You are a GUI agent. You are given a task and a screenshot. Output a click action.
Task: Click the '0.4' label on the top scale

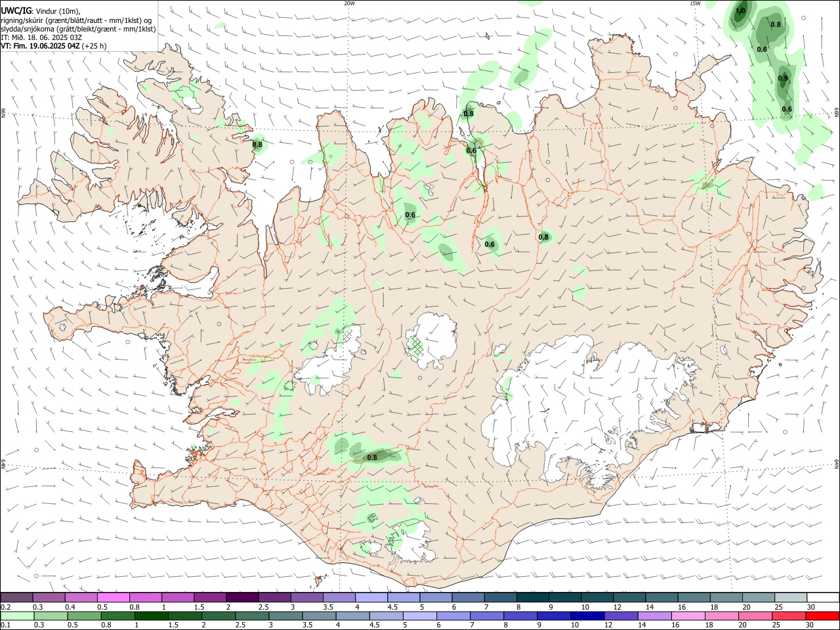point(70,607)
